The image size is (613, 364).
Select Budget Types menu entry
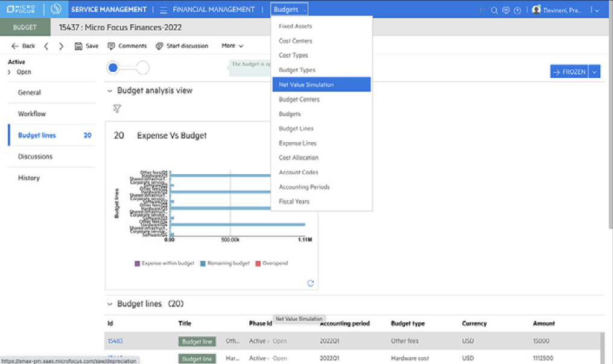pos(322,70)
